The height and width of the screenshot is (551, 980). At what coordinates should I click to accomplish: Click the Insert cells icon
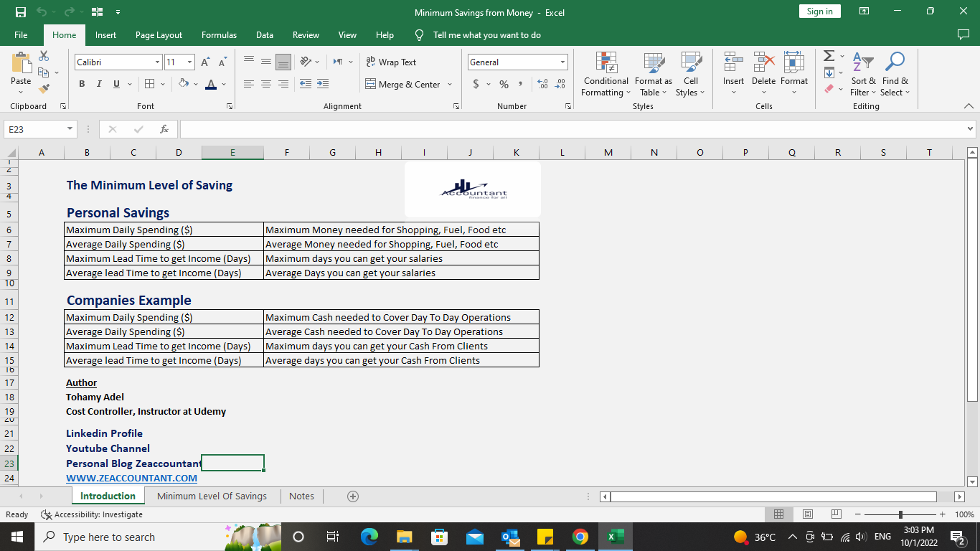click(733, 62)
